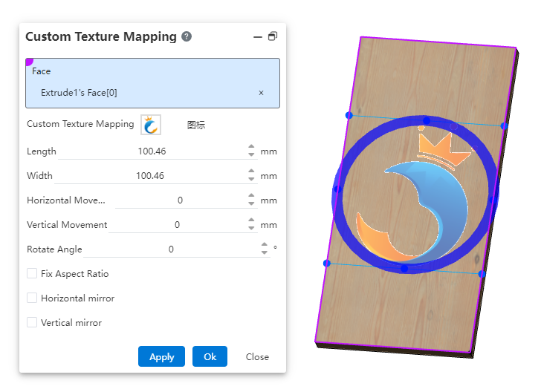
Task: Decrease Rotate Angle with the down arrow
Action: [x=265, y=252]
